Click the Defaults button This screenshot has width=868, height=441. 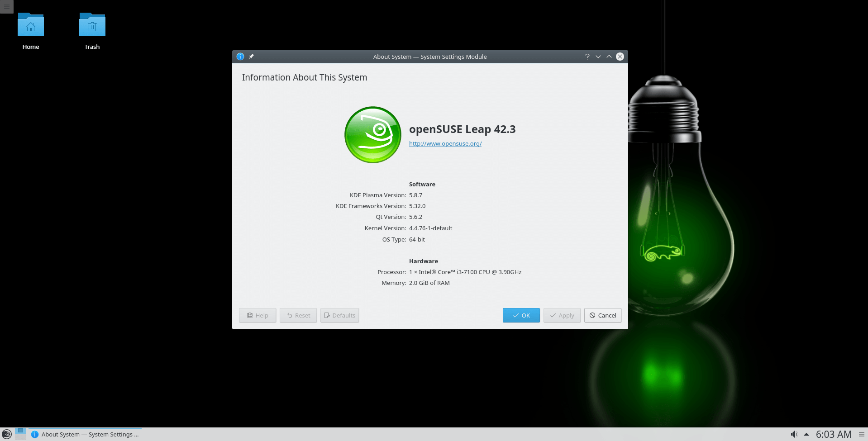pyautogui.click(x=339, y=315)
